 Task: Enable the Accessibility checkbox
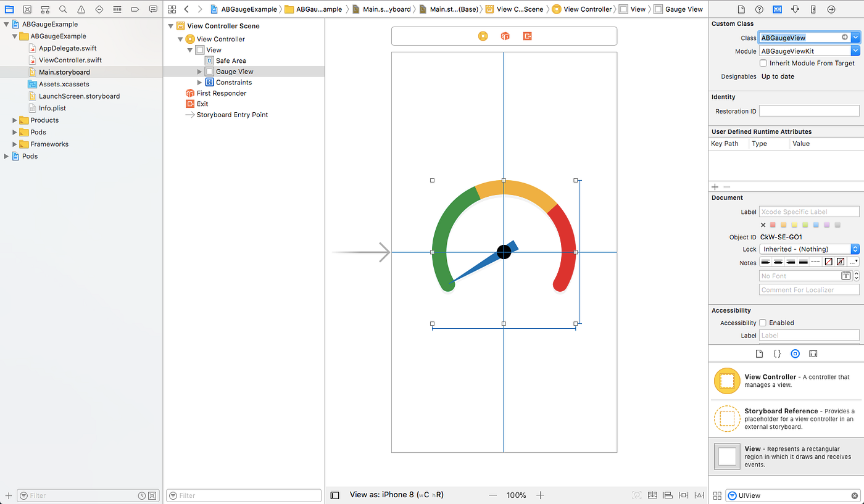pos(763,323)
